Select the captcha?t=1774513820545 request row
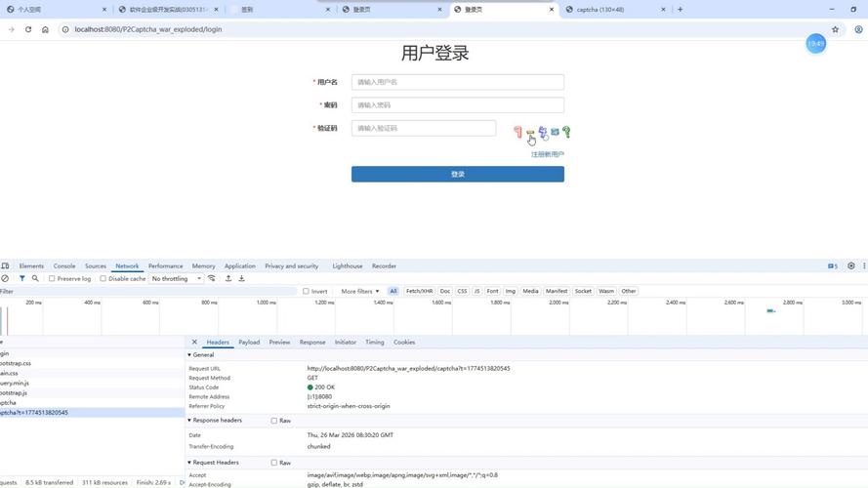The width and height of the screenshot is (868, 488). [x=92, y=413]
